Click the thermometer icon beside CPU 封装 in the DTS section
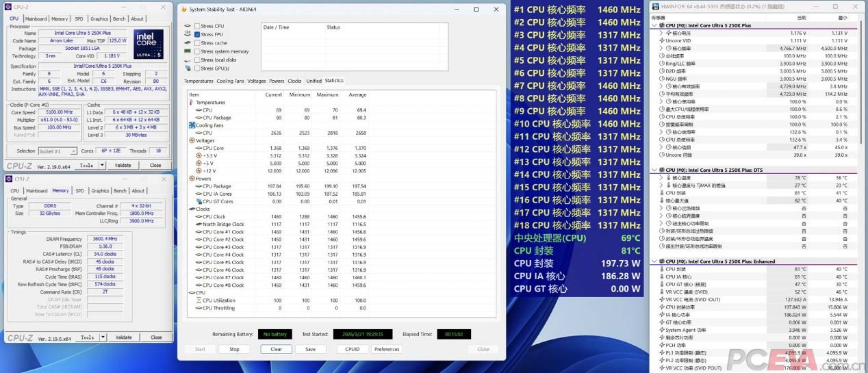Screen dimensions: 868x373 coord(661,193)
